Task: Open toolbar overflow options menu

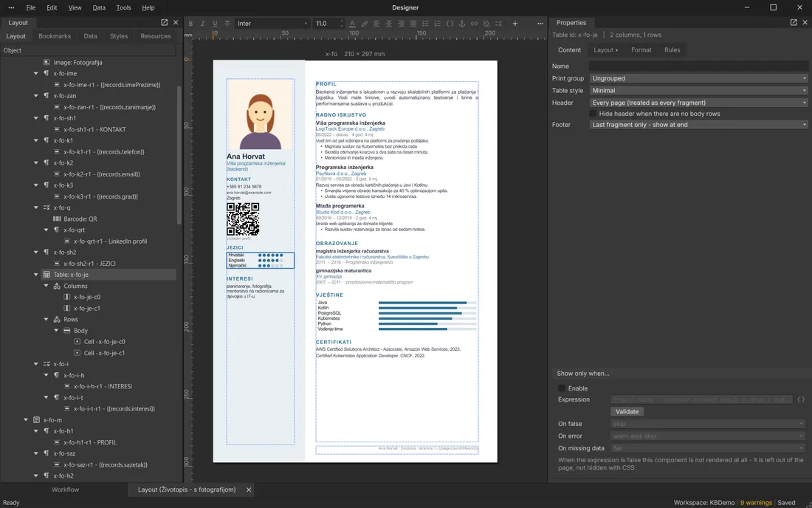Action: pyautogui.click(x=540, y=24)
